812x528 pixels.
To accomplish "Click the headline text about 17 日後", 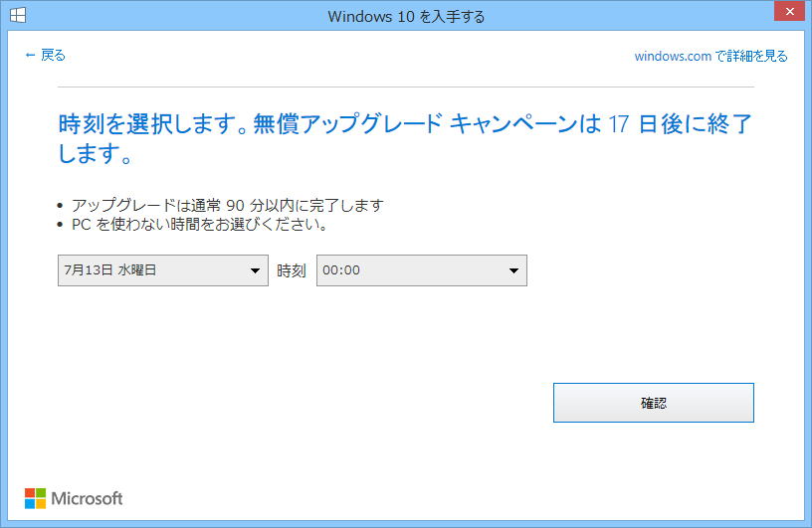I will pos(404,139).
